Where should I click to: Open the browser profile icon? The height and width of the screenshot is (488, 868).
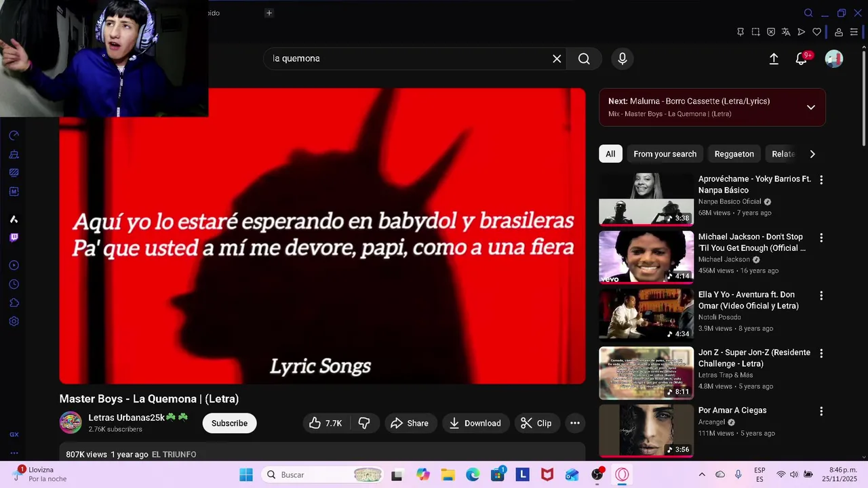(x=839, y=32)
